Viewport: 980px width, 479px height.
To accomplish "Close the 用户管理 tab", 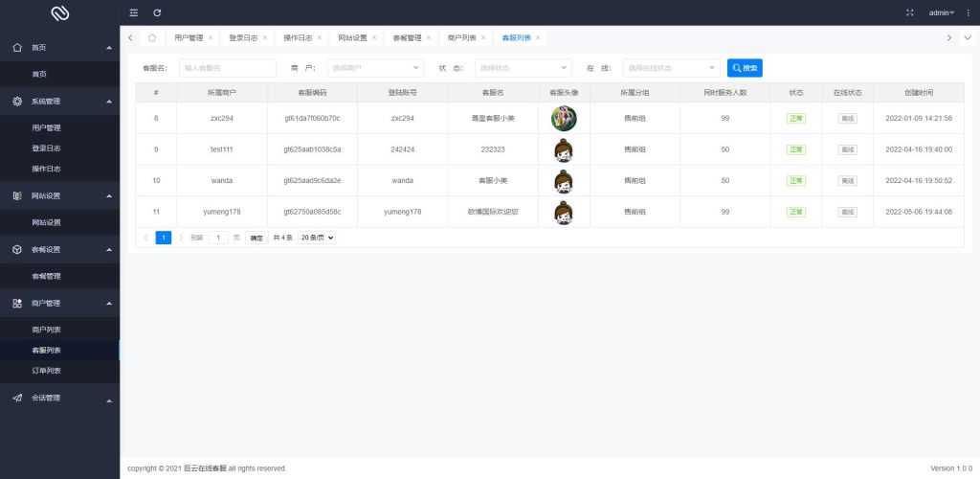I will click(211, 37).
